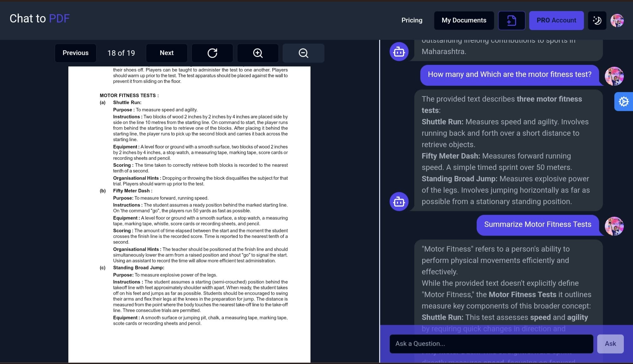Click the 18 of 19 page indicator

[121, 53]
